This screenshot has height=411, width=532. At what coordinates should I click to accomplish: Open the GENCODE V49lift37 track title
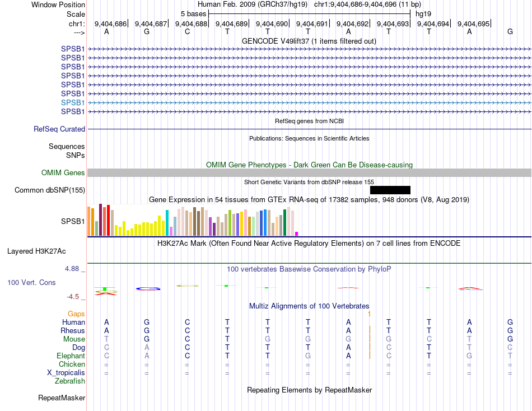(309, 41)
